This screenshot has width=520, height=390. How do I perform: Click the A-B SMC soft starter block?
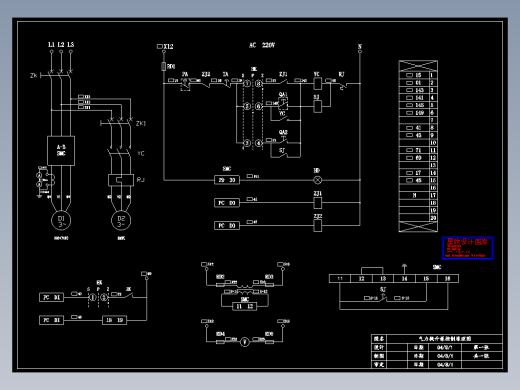(61, 151)
